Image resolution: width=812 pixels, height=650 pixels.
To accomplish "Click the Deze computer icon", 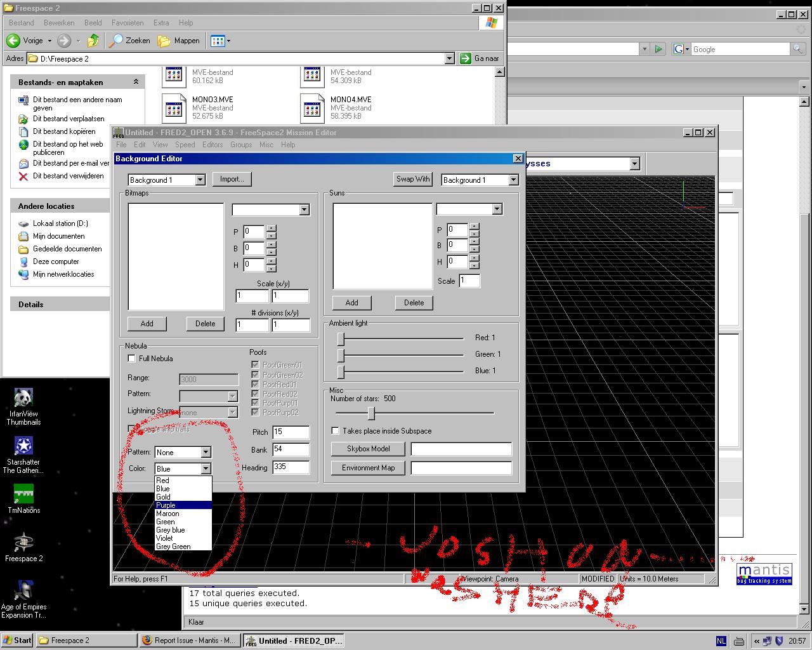I will 23,262.
